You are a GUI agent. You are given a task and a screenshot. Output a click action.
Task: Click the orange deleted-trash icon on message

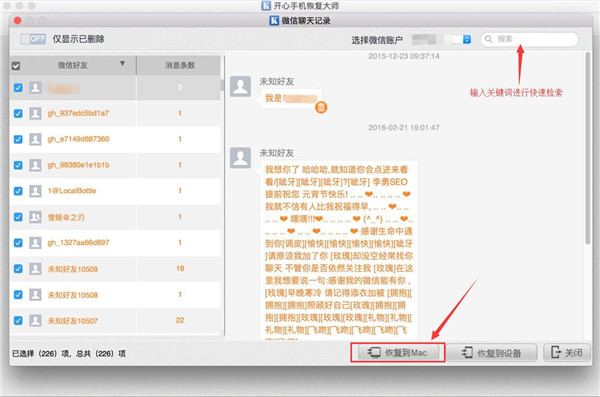[x=321, y=107]
